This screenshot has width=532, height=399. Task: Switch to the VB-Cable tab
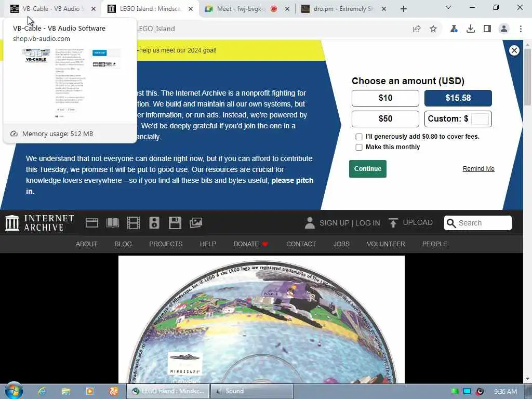(51, 9)
